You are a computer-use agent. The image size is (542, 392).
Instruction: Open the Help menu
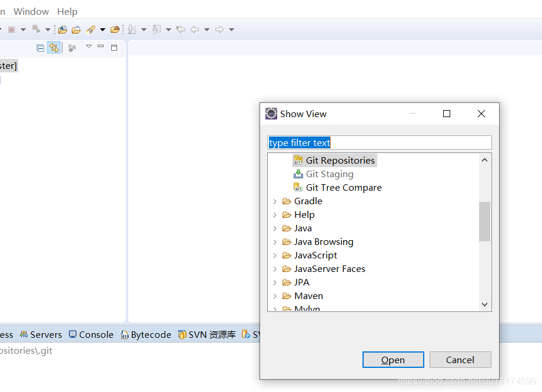(x=67, y=11)
